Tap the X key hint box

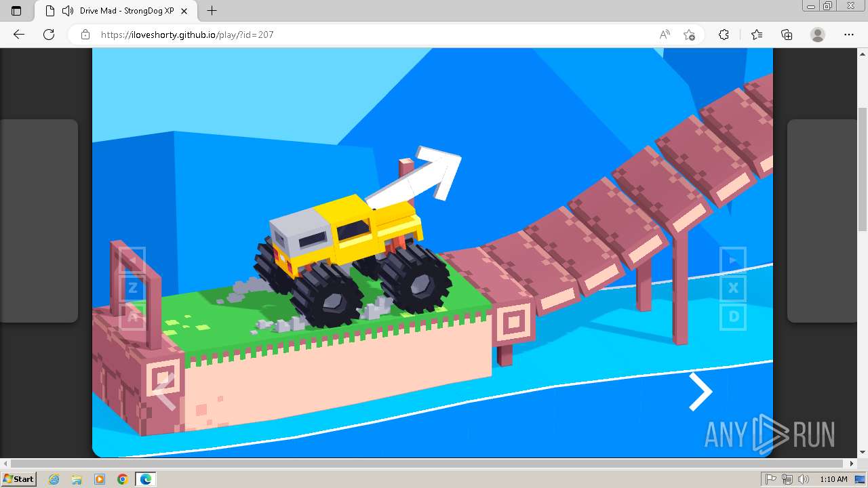click(x=733, y=288)
